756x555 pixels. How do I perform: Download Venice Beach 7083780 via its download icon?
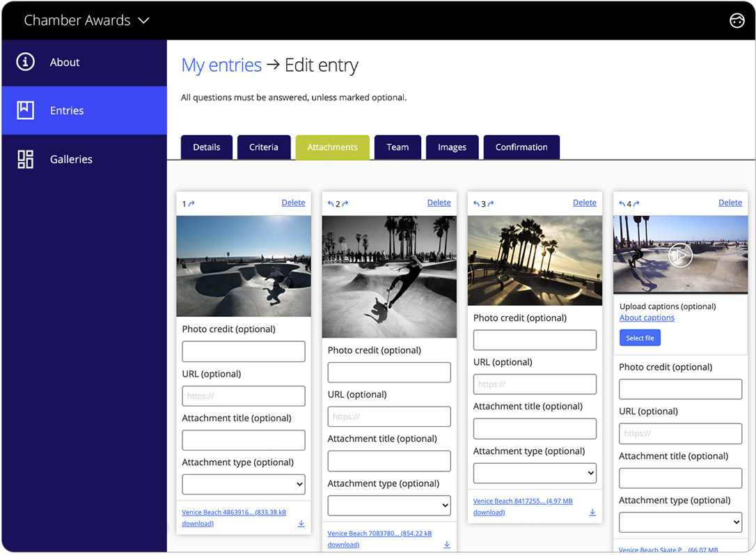[x=447, y=544]
